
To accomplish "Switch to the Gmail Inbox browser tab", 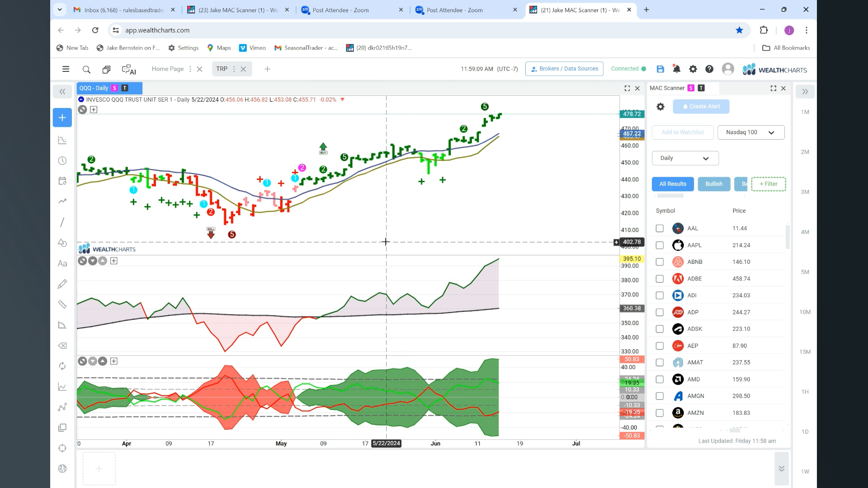I will (124, 10).
